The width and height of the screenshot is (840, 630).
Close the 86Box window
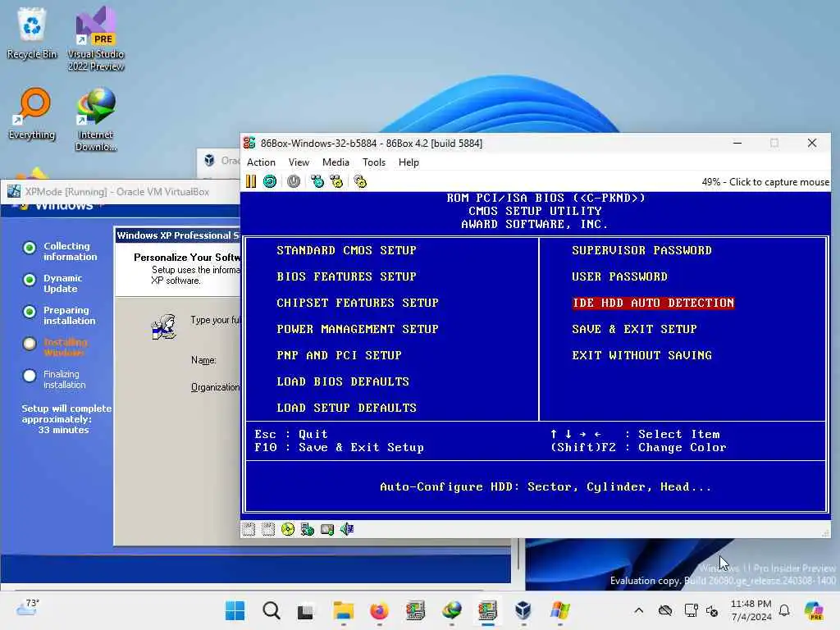812,143
